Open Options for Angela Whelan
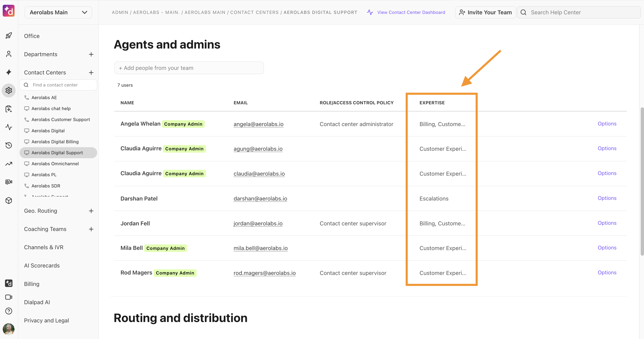The image size is (644, 339). pos(607,124)
